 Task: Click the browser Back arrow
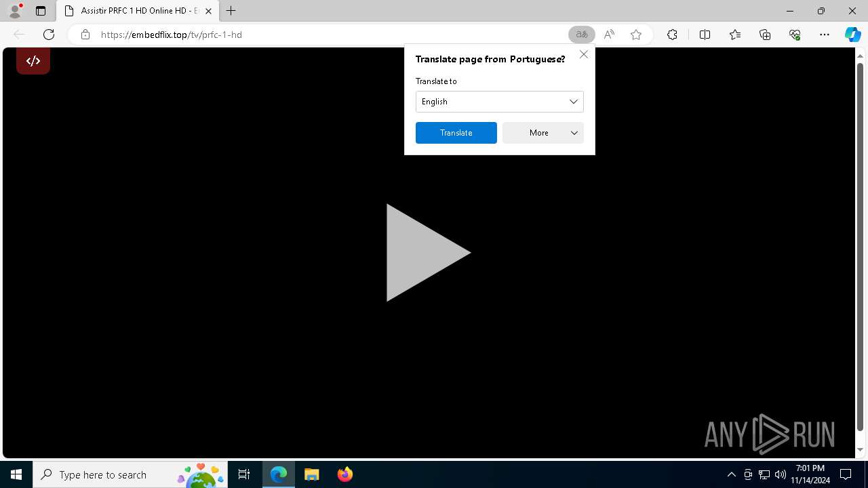(x=19, y=35)
